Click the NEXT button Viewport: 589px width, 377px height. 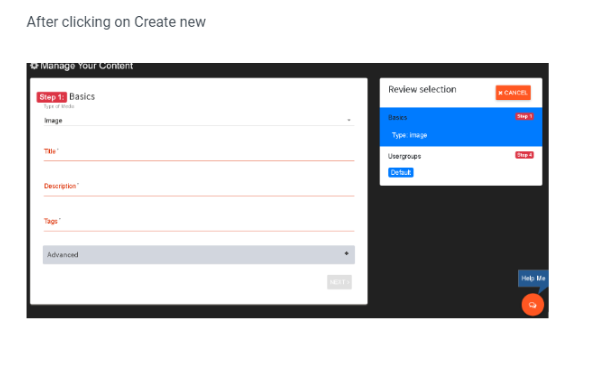[339, 282]
